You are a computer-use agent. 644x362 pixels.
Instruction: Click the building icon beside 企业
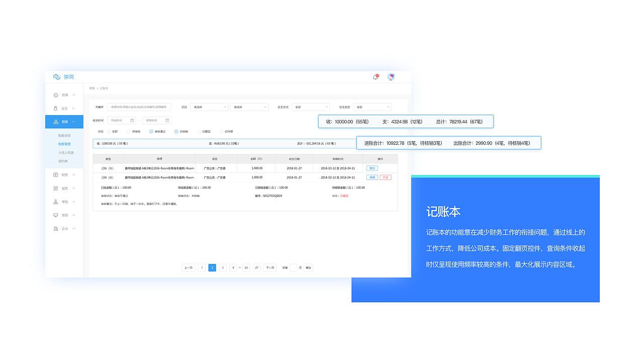click(56, 228)
